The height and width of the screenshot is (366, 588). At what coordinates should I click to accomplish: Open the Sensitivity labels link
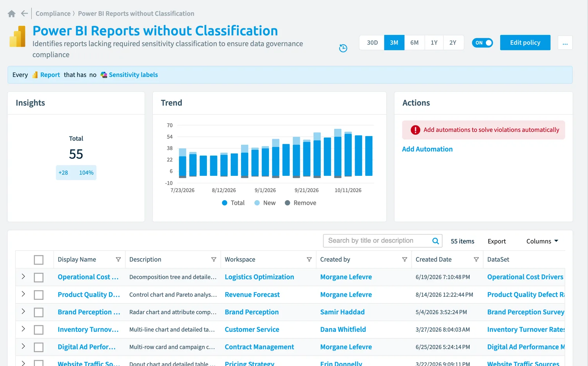(133, 75)
